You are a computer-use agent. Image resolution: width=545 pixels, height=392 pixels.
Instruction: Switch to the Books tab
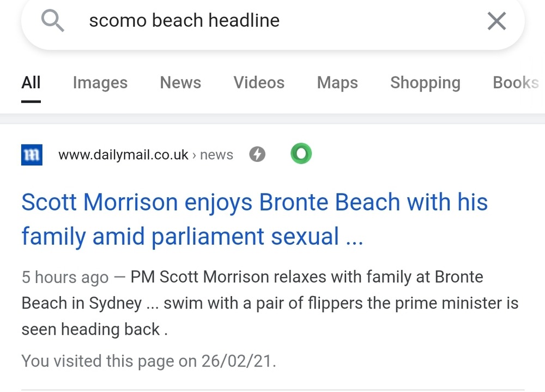point(515,82)
